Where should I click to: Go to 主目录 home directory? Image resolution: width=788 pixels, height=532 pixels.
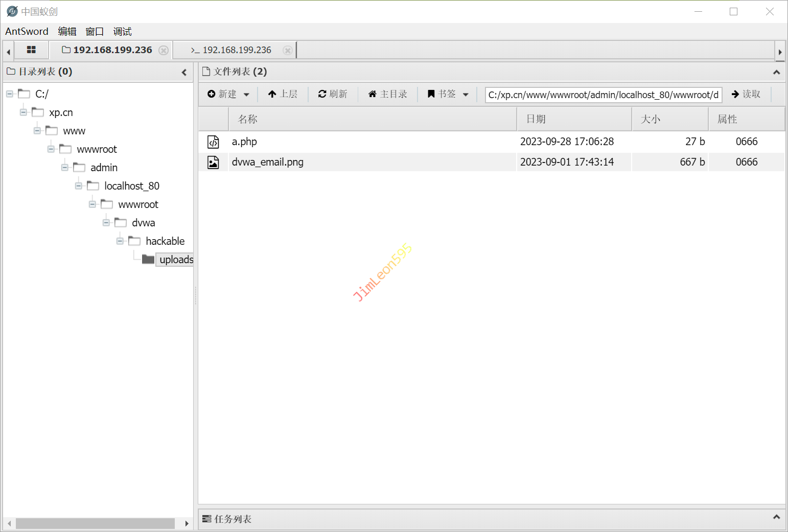click(388, 94)
